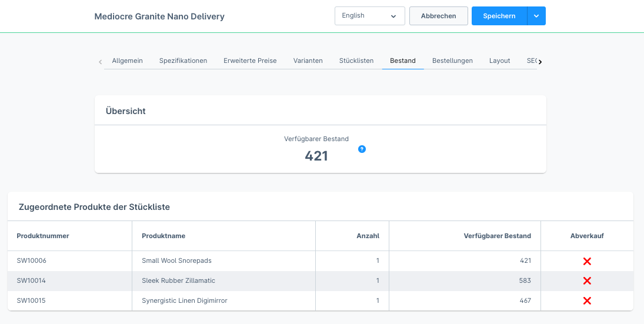Click stock value 467 in table
Screen dimensions: 644x324
(525, 300)
